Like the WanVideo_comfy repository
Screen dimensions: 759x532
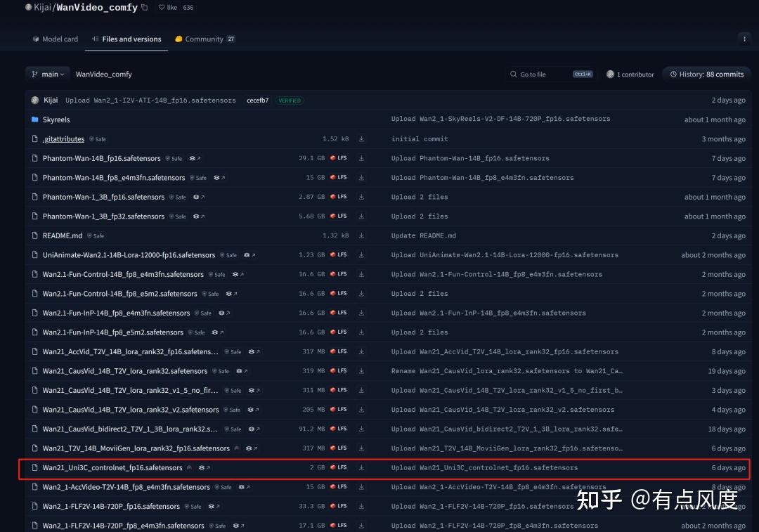166,7
